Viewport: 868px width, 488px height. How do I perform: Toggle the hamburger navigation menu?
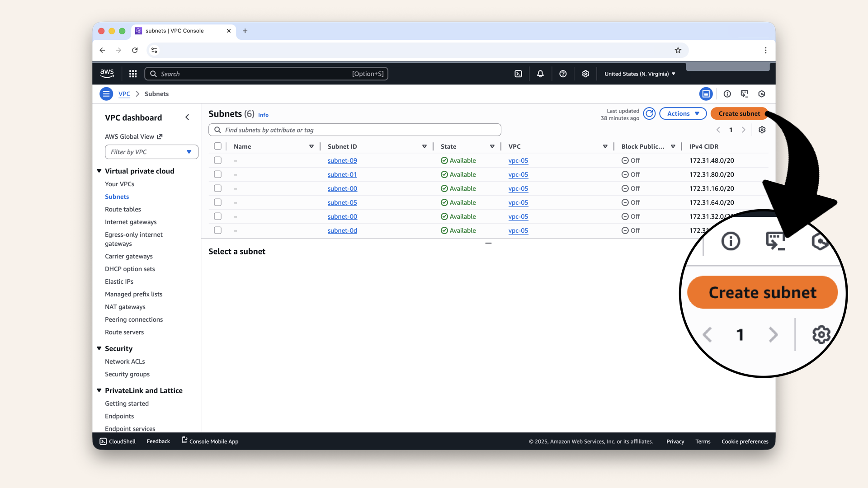106,94
